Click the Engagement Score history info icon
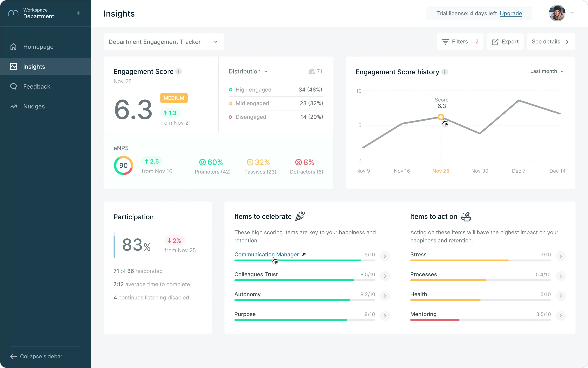The image size is (588, 368). 444,72
